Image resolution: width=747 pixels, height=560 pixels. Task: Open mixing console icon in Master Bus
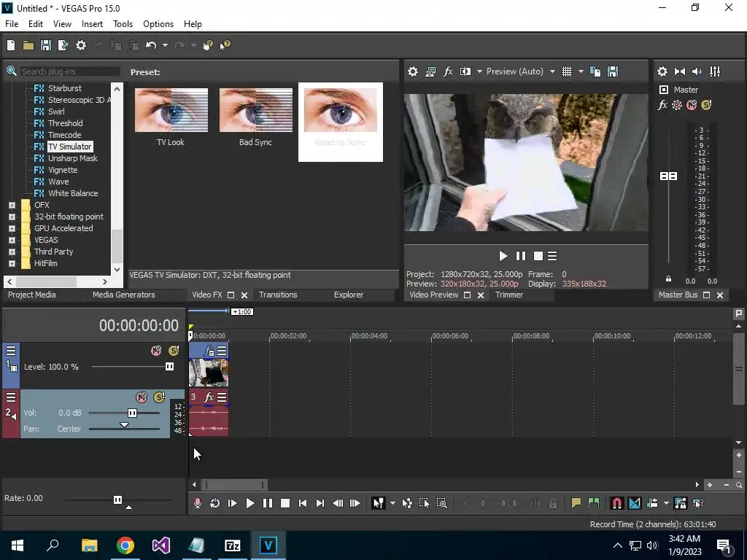(x=715, y=71)
